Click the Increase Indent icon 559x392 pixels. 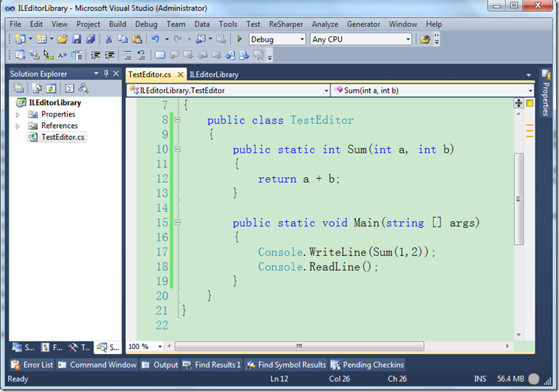[109, 55]
